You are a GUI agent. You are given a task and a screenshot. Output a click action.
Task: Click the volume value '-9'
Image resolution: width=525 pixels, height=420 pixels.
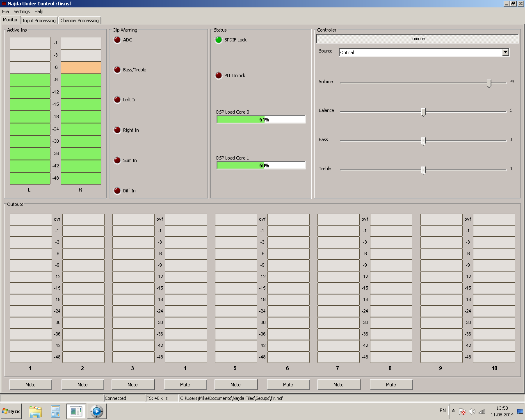[x=511, y=82]
